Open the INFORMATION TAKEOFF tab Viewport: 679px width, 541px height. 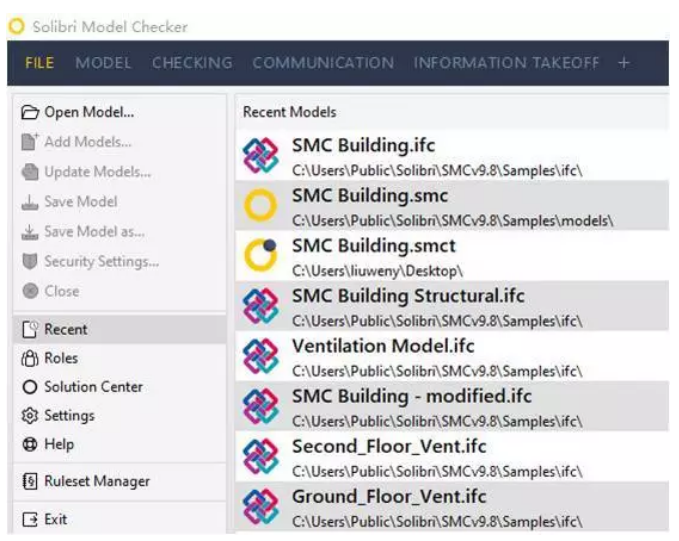coord(507,63)
